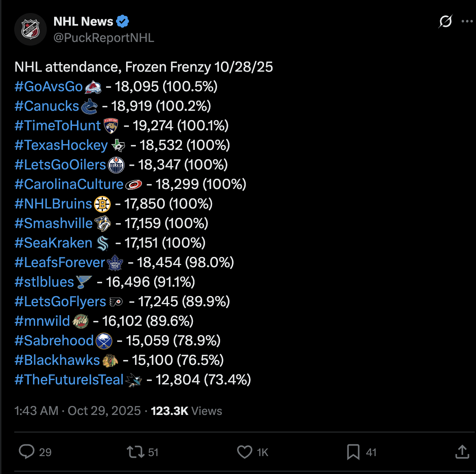Screen dimensions: 476x474
Task: Open the @PuckReportNHL handle link
Action: [x=104, y=38]
